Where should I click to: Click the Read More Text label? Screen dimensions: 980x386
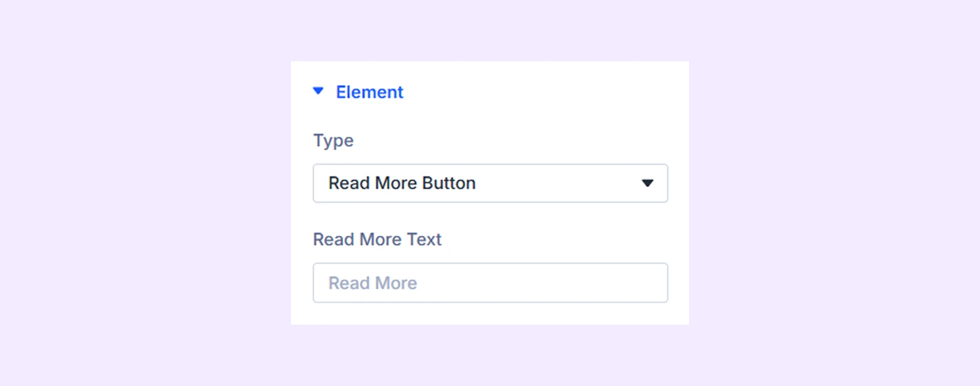click(x=377, y=239)
